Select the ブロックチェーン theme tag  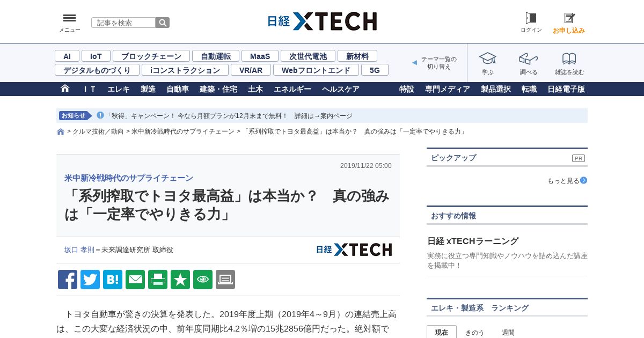(151, 56)
